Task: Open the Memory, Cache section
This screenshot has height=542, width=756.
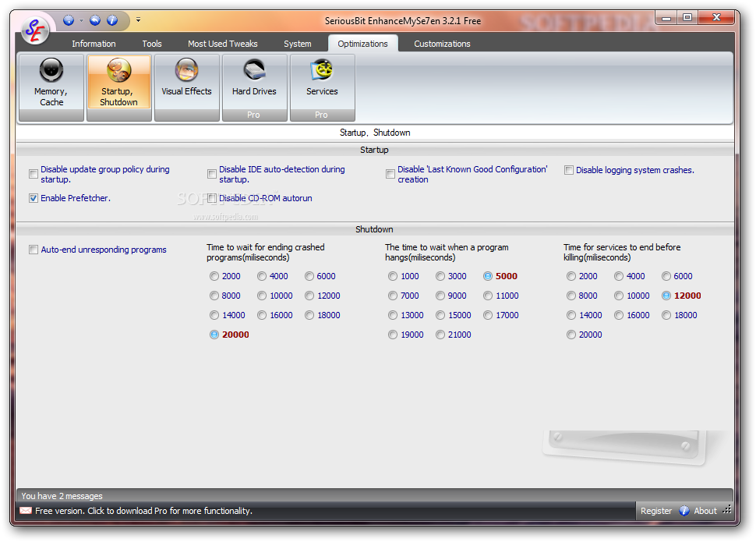Action: (x=51, y=87)
